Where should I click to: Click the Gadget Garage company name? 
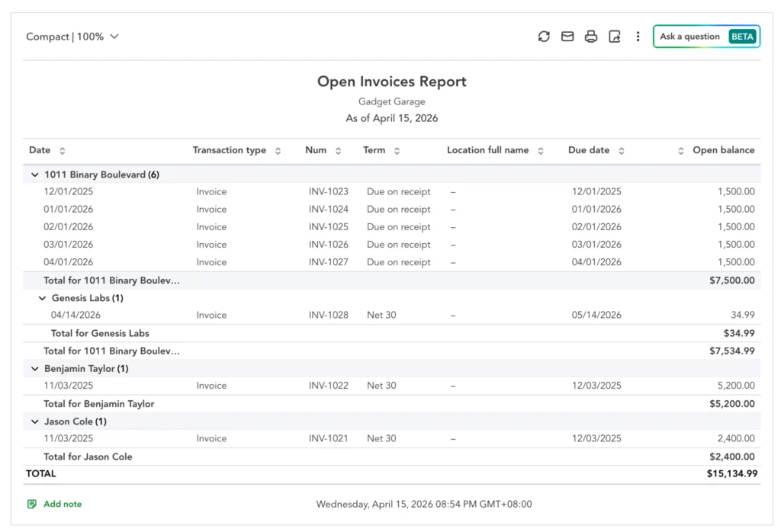(x=391, y=101)
